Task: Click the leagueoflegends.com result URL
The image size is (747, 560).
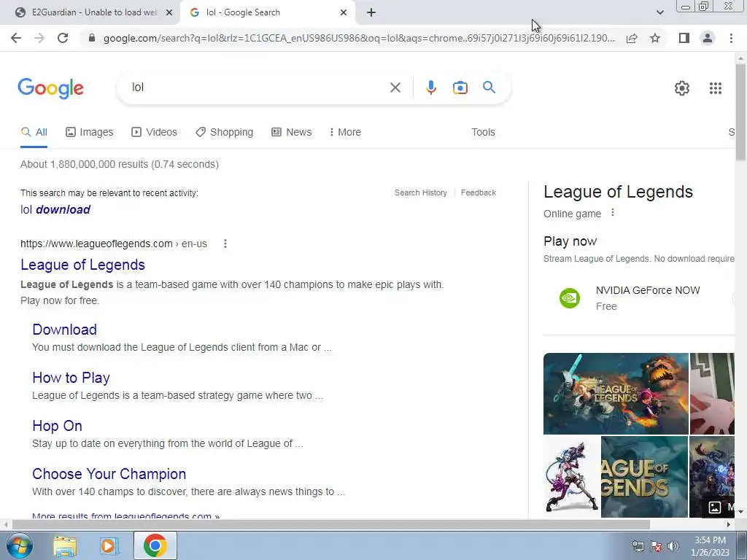Action: coord(113,244)
